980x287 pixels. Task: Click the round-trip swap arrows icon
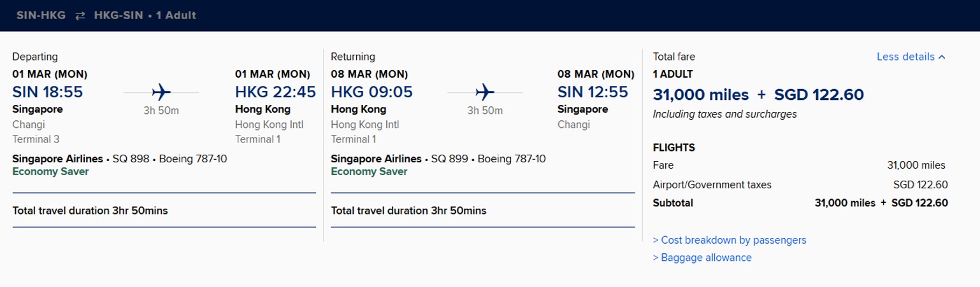80,16
